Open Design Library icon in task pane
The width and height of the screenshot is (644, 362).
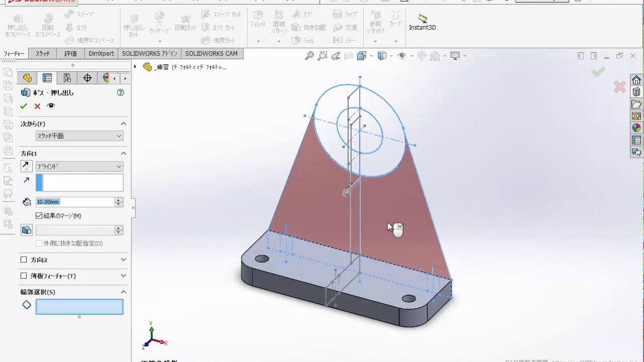[x=636, y=92]
